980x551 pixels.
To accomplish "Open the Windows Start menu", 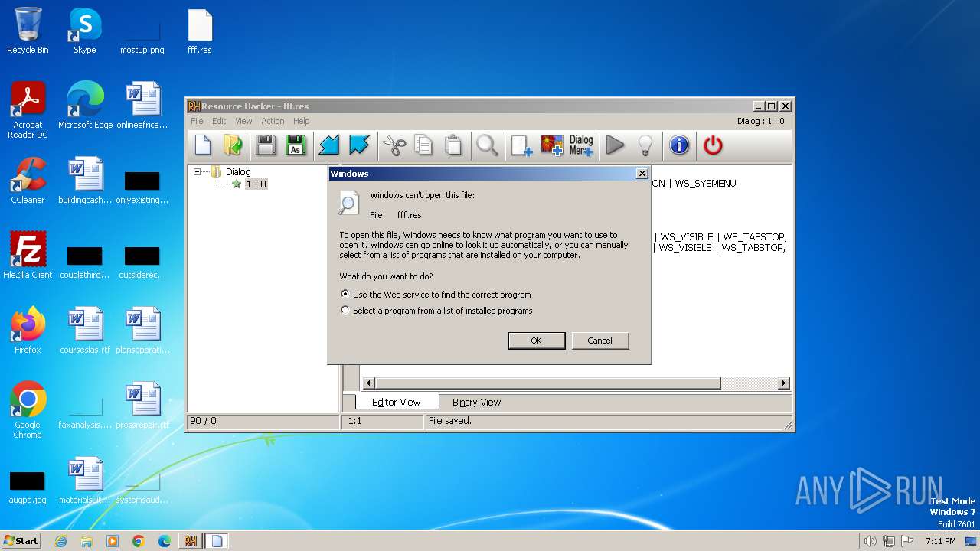I will coord(21,540).
